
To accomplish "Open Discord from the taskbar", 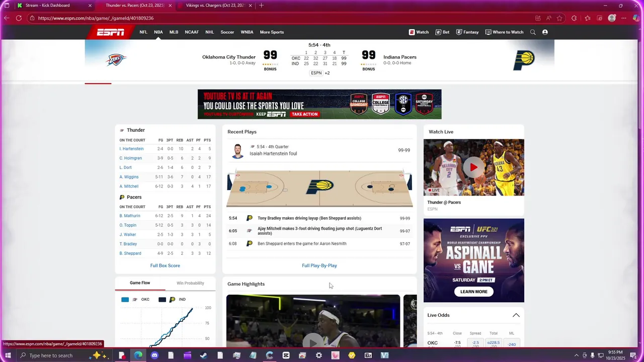I will 154,355.
